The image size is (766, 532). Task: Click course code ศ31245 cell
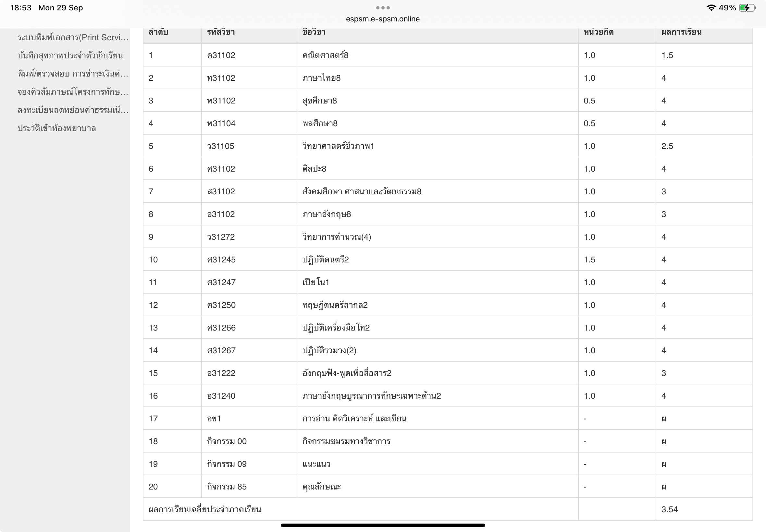point(221,260)
